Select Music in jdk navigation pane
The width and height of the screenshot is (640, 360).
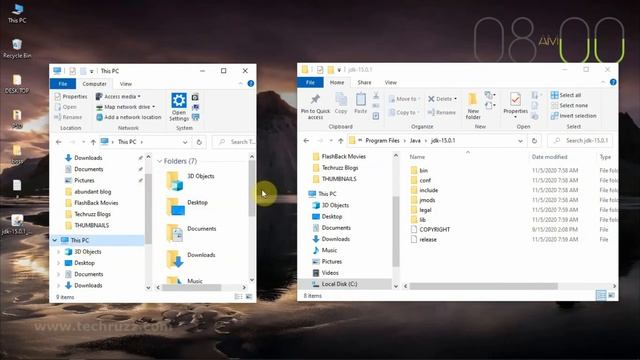[x=325, y=250]
